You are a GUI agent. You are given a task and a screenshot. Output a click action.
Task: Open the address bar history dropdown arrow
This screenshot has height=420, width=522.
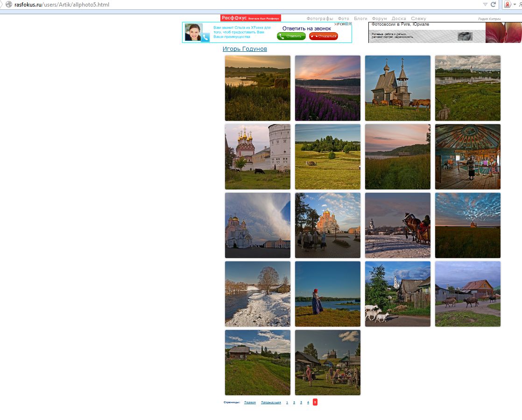click(x=485, y=4)
